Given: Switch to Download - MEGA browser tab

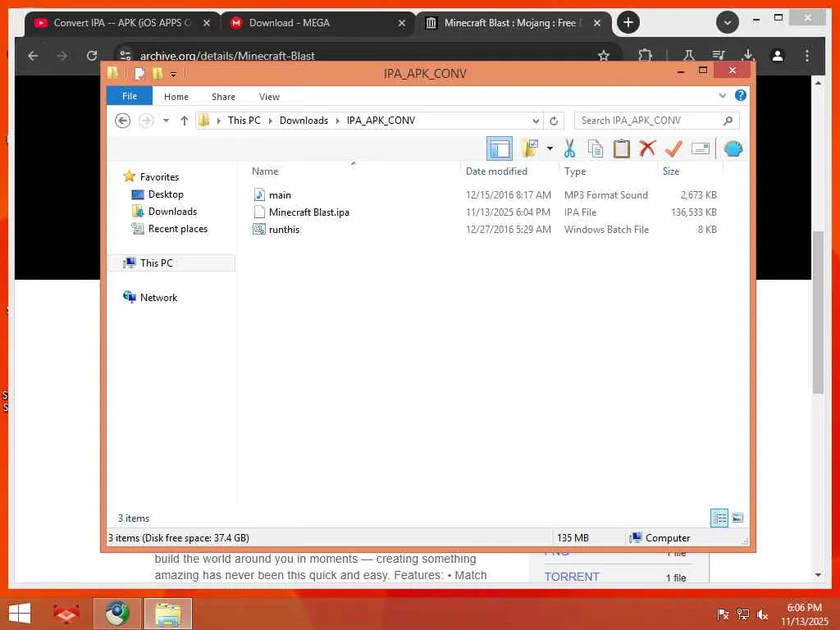Looking at the screenshot, I should point(317,23).
